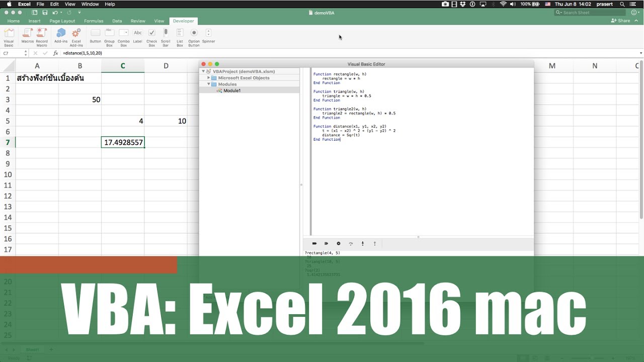Image resolution: width=644 pixels, height=362 pixels.
Task: Select cell B3 containing 50
Action: (80, 100)
